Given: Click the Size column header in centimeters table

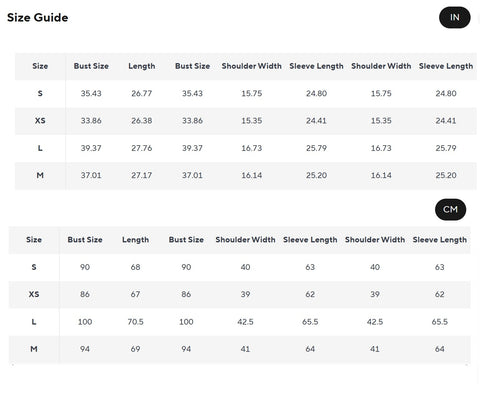Looking at the screenshot, I should tap(34, 240).
